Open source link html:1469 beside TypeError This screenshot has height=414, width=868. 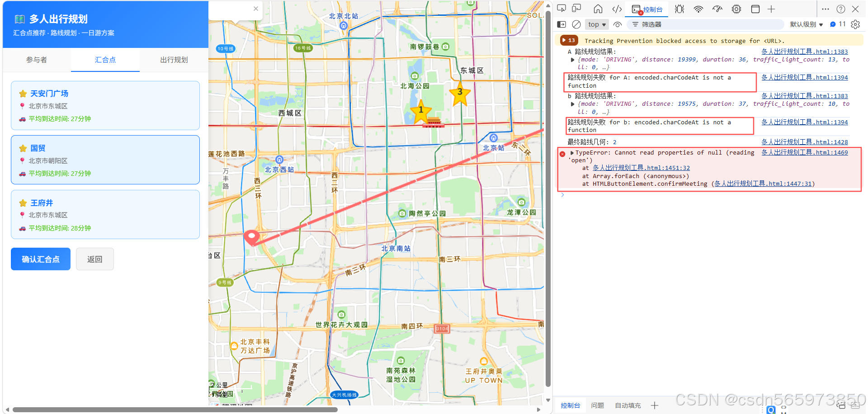804,152
